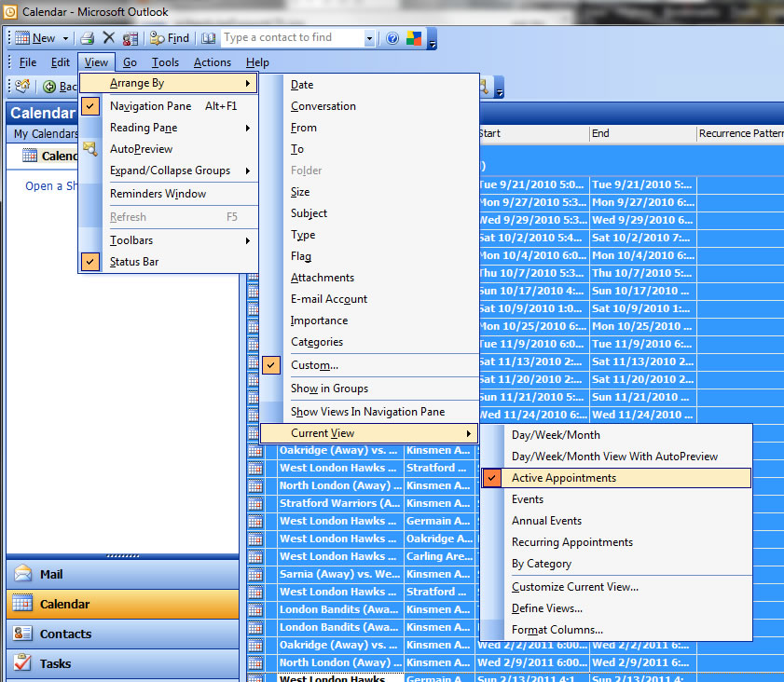Click the Outlook clock icon in title bar
784x682 pixels.
pyautogui.click(x=10, y=12)
